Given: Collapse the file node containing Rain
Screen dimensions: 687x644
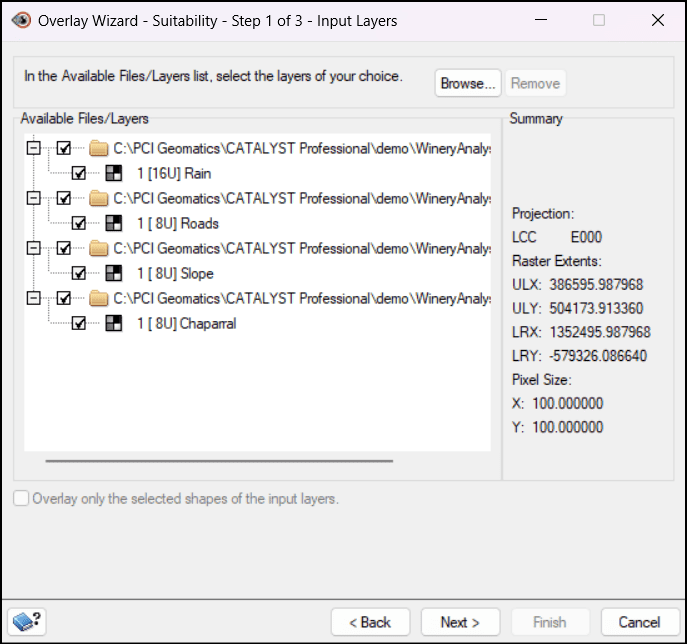Looking at the screenshot, I should point(33,148).
